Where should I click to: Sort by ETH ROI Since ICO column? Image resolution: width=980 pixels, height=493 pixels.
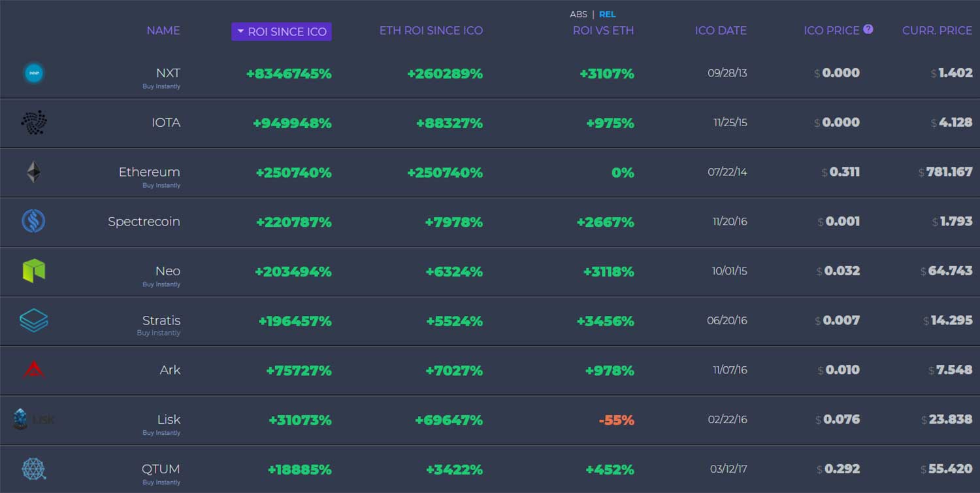pos(431,31)
